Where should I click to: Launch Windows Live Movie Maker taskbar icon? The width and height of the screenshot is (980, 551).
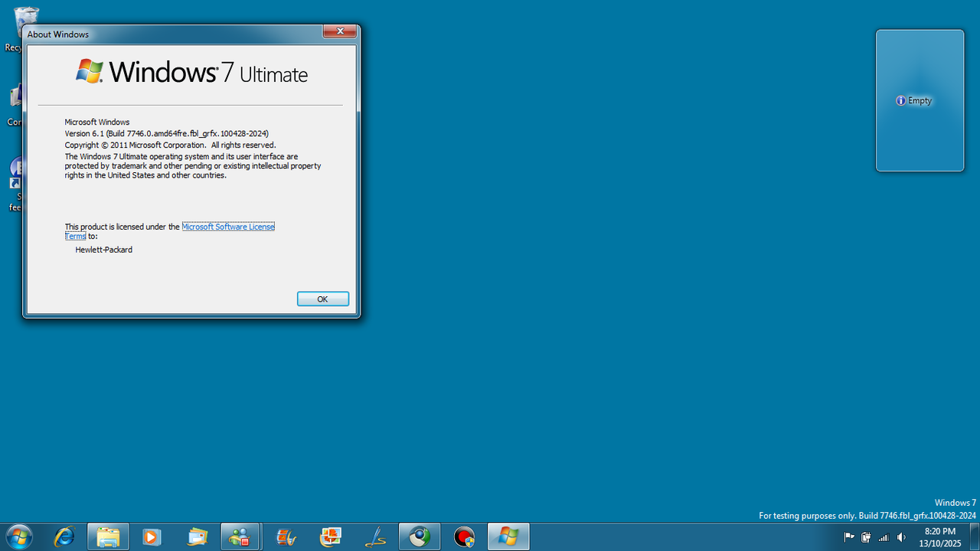(286, 537)
